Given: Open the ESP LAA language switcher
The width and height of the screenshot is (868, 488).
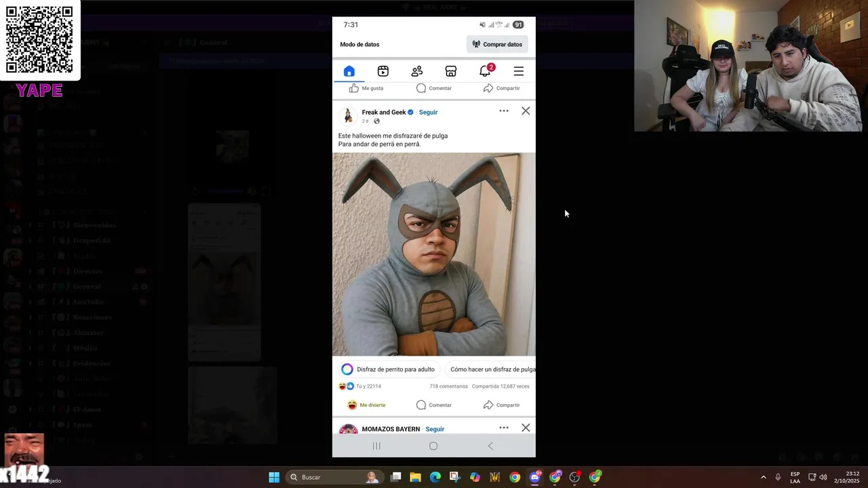Looking at the screenshot, I should click(x=795, y=477).
